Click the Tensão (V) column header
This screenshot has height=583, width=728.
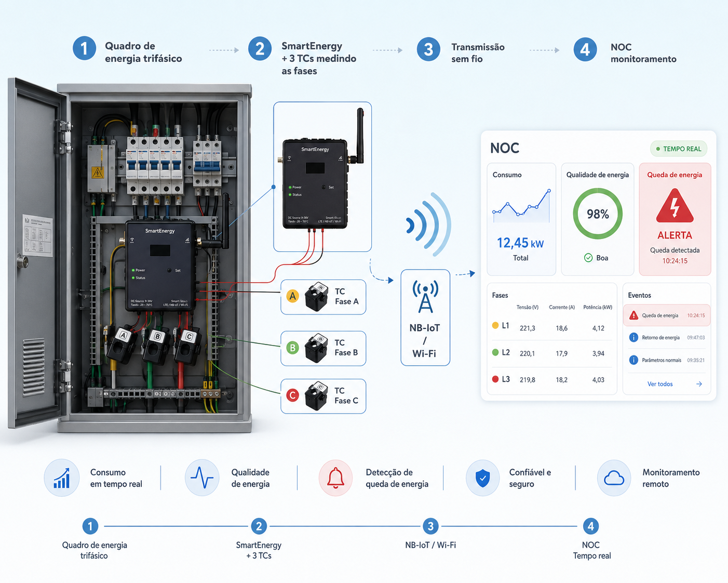pyautogui.click(x=528, y=308)
